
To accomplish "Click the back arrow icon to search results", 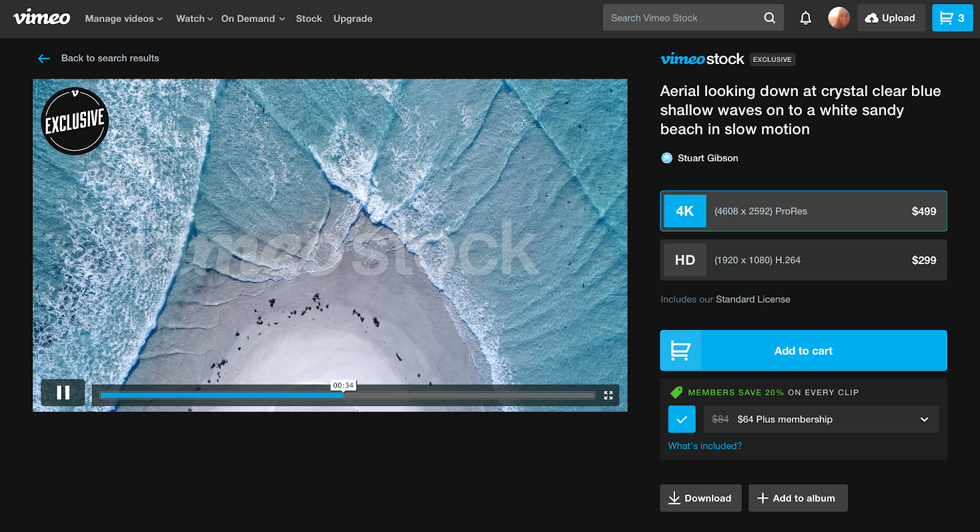I will [44, 59].
